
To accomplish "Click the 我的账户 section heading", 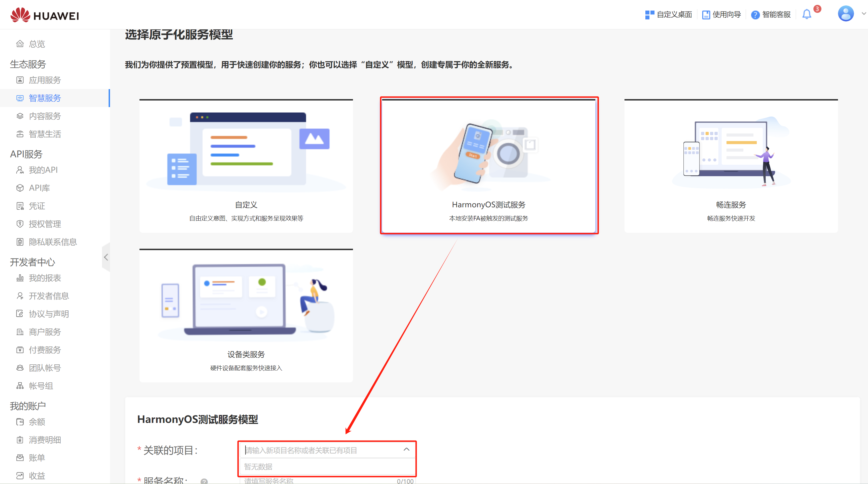I will pyautogui.click(x=28, y=406).
